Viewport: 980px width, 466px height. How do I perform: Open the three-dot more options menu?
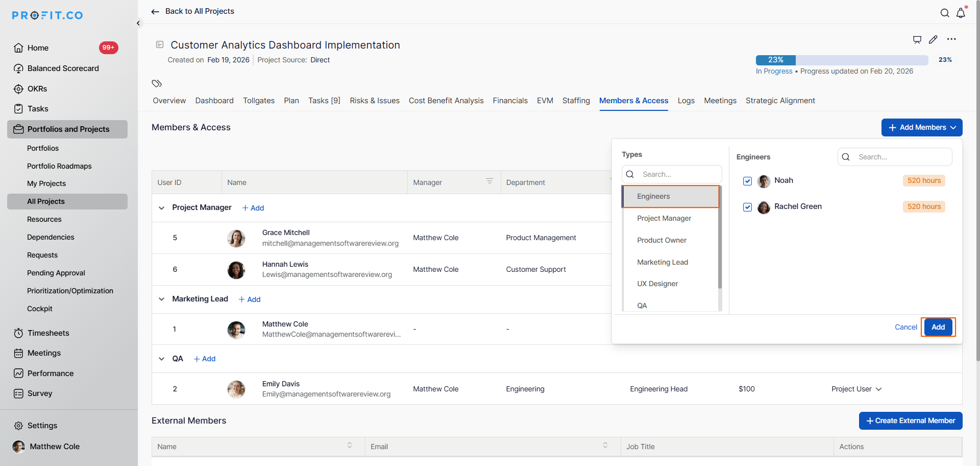pos(951,39)
